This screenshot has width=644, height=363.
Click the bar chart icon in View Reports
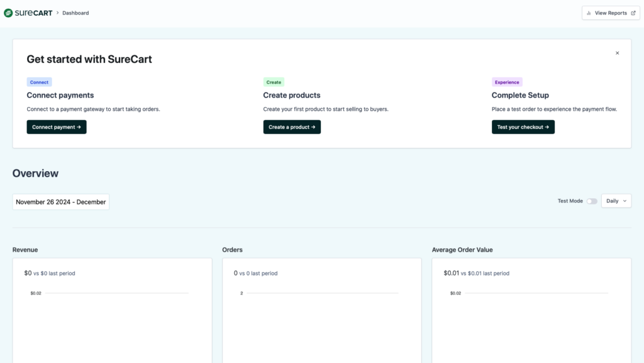pos(589,13)
